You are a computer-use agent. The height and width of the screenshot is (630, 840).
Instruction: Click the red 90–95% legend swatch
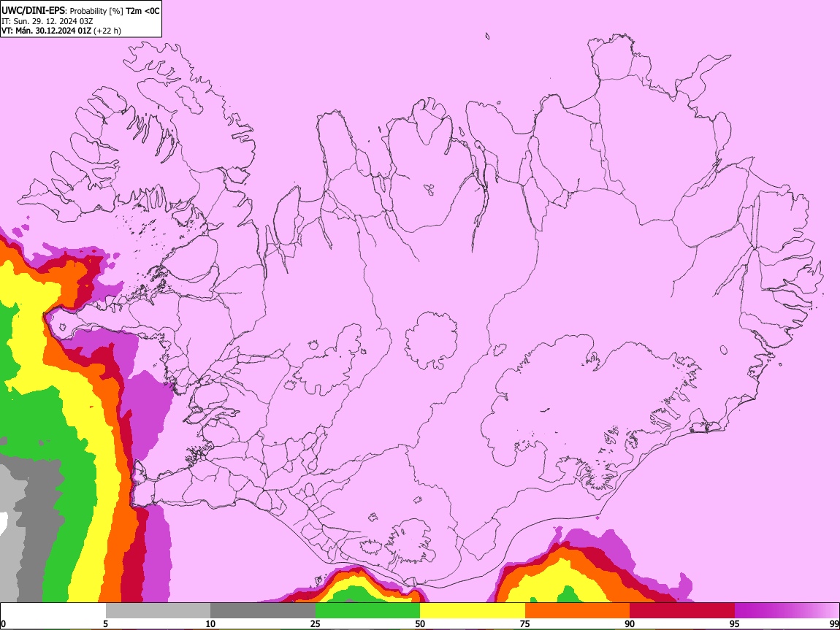pos(682,611)
